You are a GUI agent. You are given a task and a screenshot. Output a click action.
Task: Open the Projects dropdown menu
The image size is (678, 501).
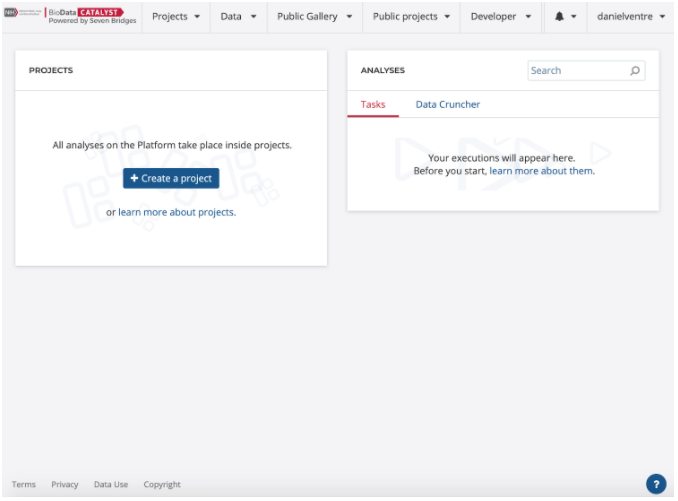(176, 16)
